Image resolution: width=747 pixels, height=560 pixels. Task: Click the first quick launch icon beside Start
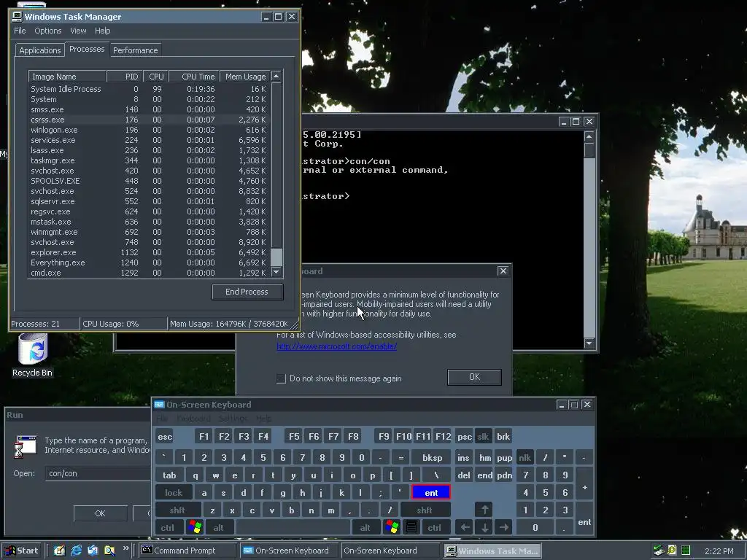tap(60, 551)
